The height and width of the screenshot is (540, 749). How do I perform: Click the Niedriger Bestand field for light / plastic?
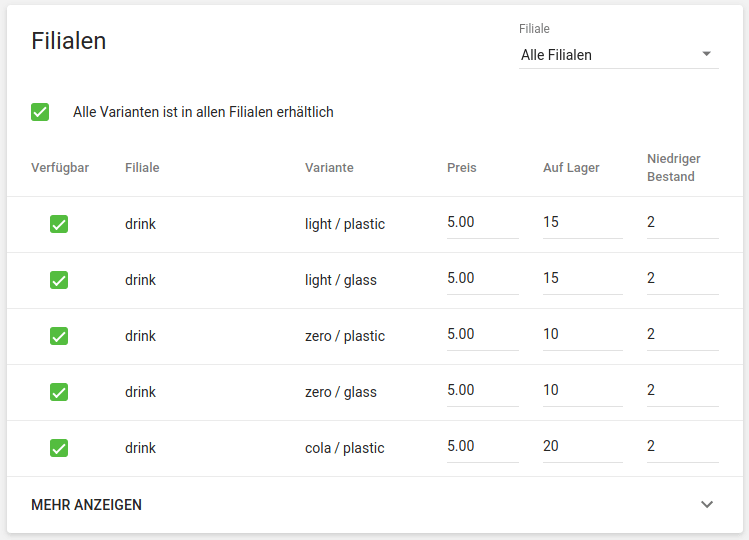(x=682, y=222)
